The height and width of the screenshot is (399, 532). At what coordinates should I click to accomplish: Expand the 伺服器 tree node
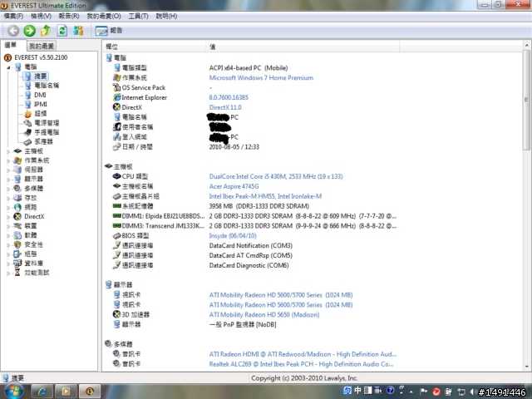pos(8,170)
